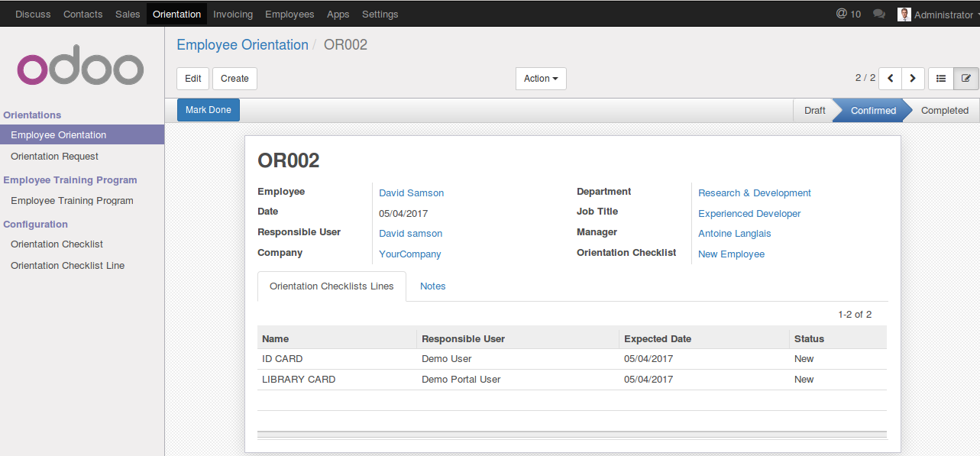The width and height of the screenshot is (980, 456).
Task: Switch to list view icon
Action: [x=941, y=79]
